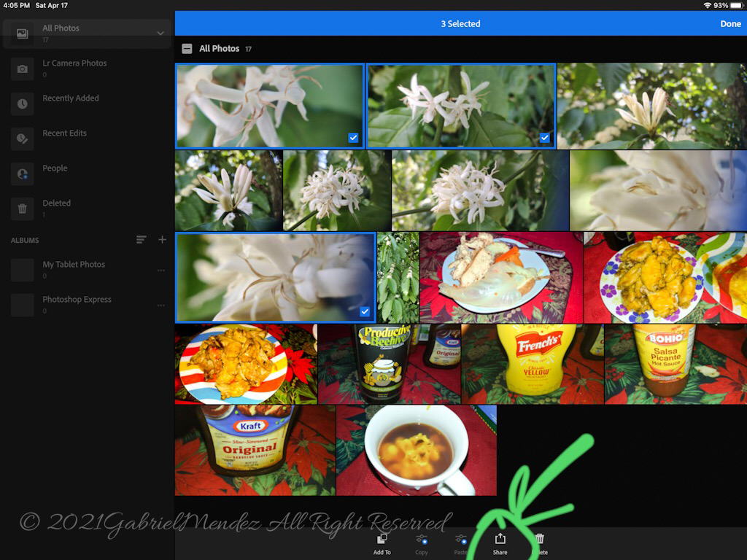Select the French's mustard photo thumbnail
Screen dimensions: 747x560
[x=532, y=365]
